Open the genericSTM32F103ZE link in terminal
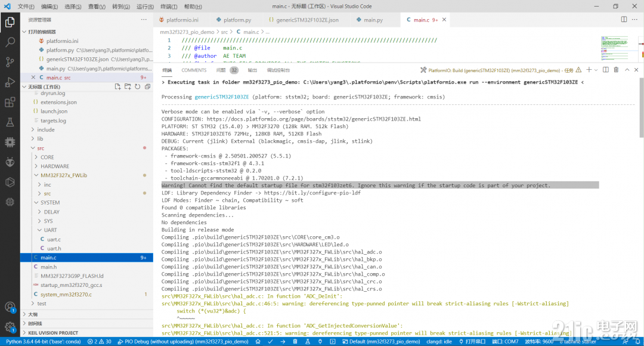Viewport: 644px width, 346px height. click(222, 97)
